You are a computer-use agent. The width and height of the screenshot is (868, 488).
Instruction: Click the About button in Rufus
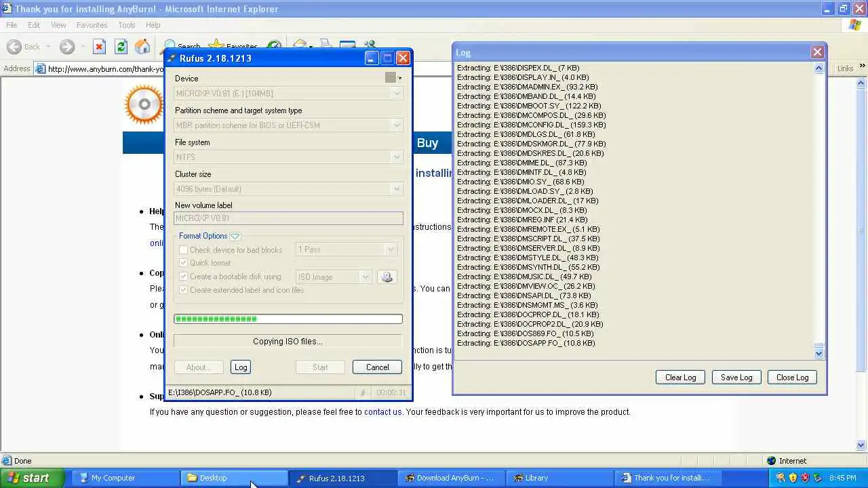pos(198,367)
